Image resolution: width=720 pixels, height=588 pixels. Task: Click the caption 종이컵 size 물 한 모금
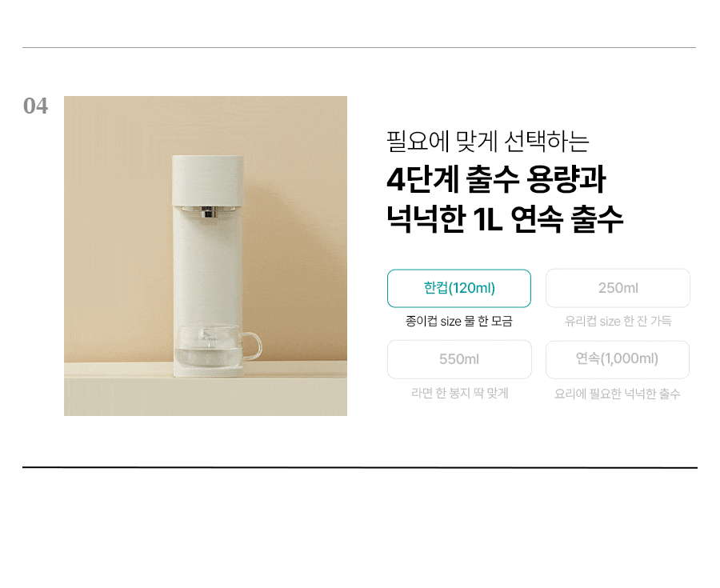[458, 321]
